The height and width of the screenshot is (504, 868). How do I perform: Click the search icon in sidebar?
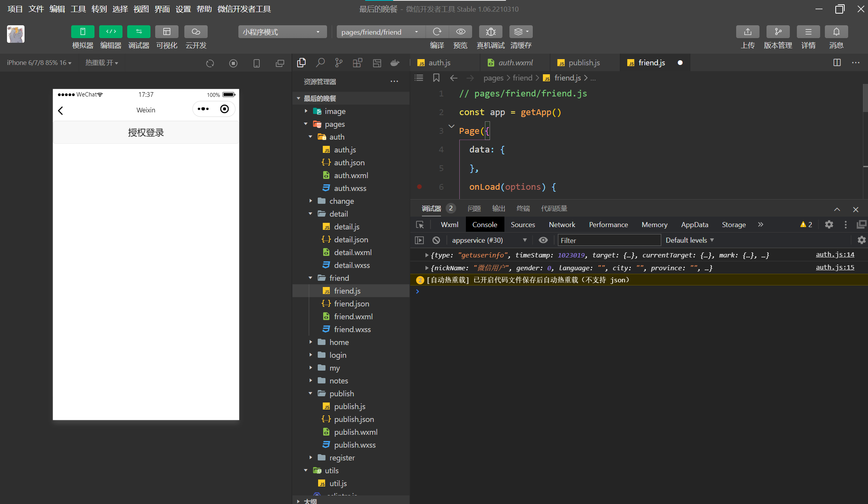pyautogui.click(x=320, y=63)
